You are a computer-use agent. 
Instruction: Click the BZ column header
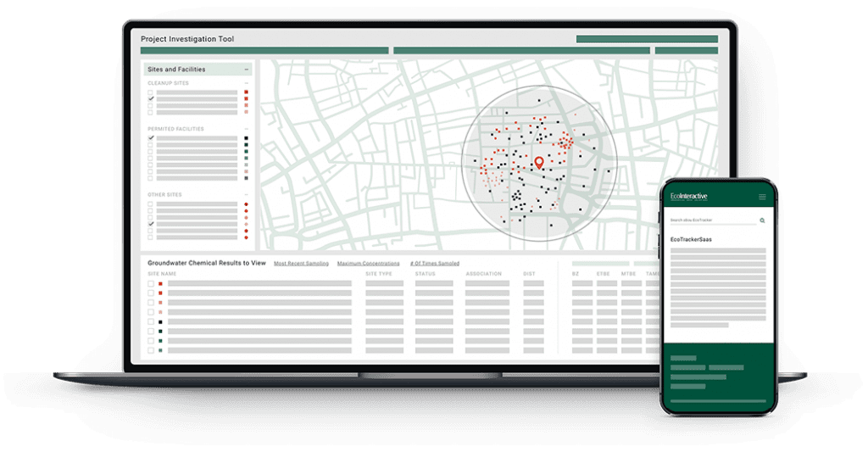tap(576, 274)
